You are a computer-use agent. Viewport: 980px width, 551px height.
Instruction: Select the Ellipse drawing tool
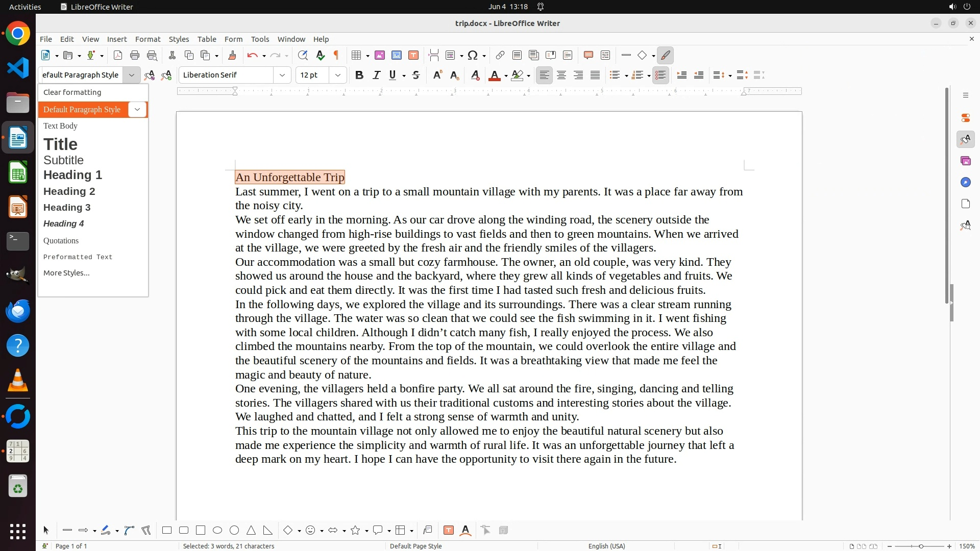(x=217, y=531)
